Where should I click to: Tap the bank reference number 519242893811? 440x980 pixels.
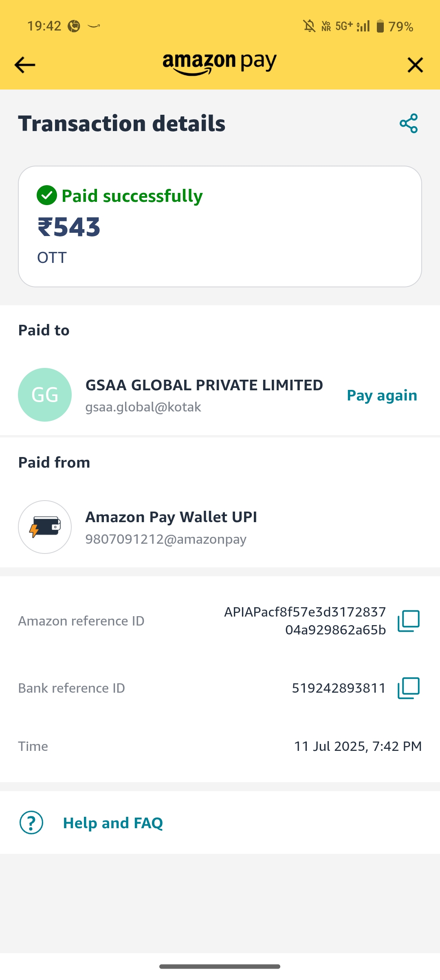[339, 688]
